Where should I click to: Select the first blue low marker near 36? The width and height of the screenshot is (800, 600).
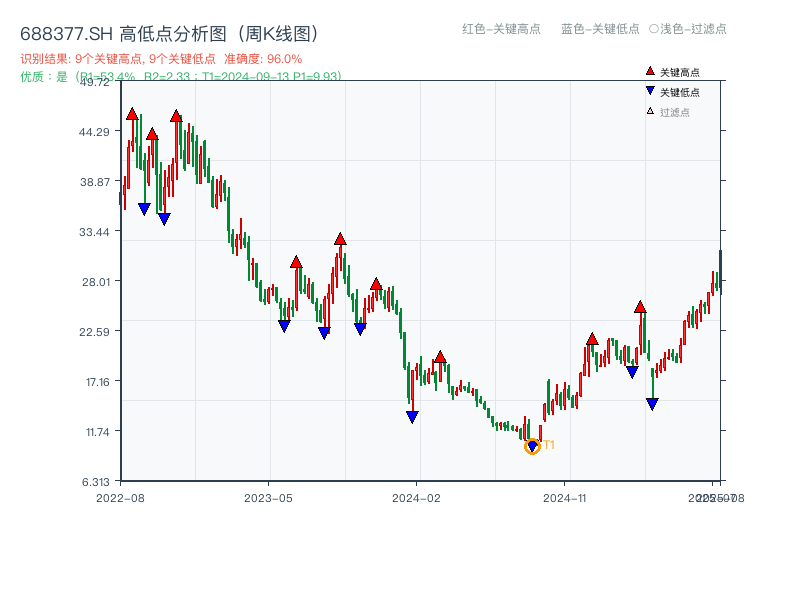point(144,209)
